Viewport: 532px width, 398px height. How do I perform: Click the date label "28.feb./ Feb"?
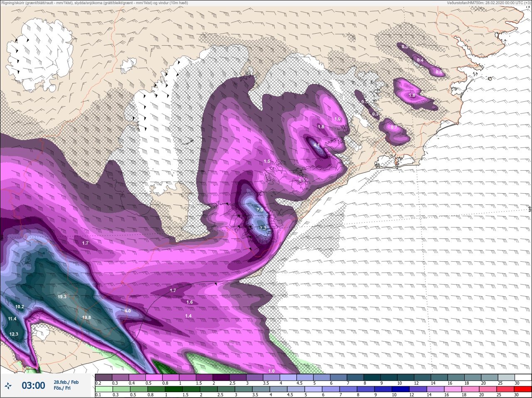(66, 382)
